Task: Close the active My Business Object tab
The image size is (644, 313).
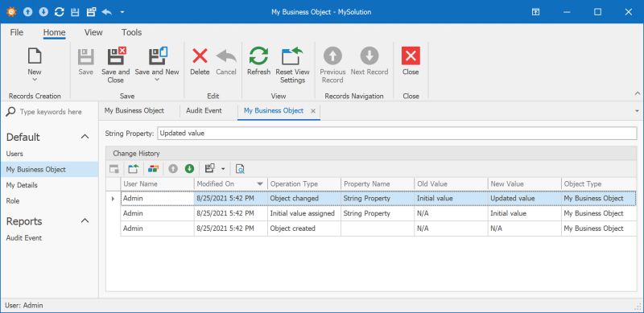Action: tap(313, 111)
